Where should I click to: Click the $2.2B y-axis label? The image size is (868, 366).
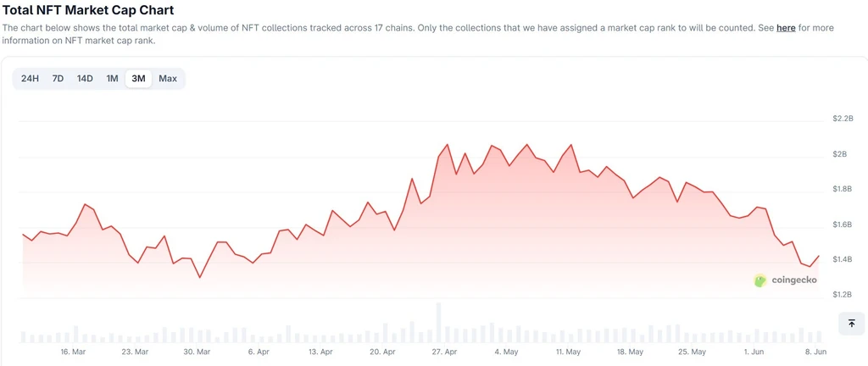843,119
